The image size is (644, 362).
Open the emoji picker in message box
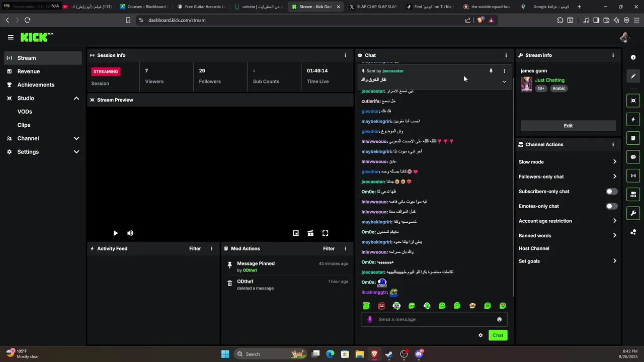[x=499, y=319]
